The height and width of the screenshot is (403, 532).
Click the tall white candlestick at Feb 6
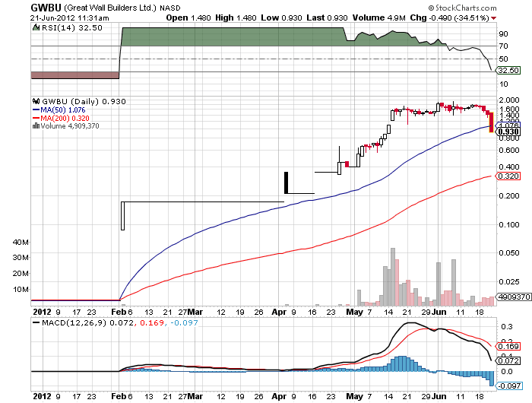tap(123, 216)
